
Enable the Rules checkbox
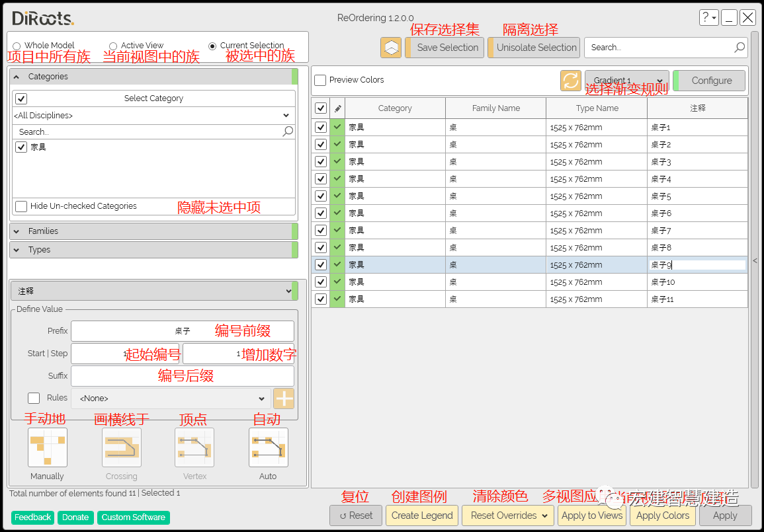pyautogui.click(x=34, y=398)
